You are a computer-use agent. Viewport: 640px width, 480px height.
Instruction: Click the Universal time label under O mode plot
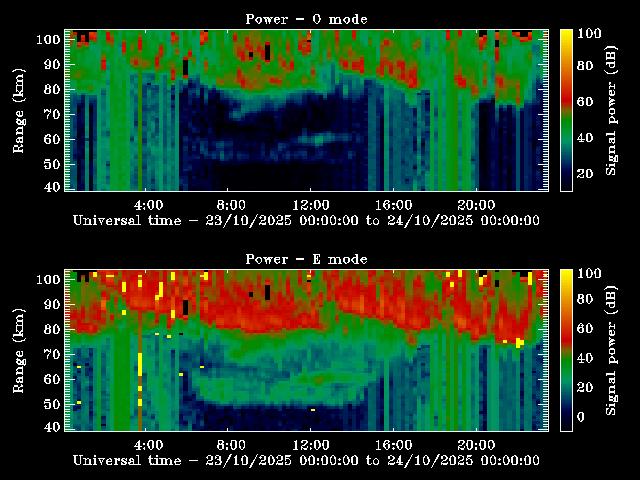coord(306,219)
